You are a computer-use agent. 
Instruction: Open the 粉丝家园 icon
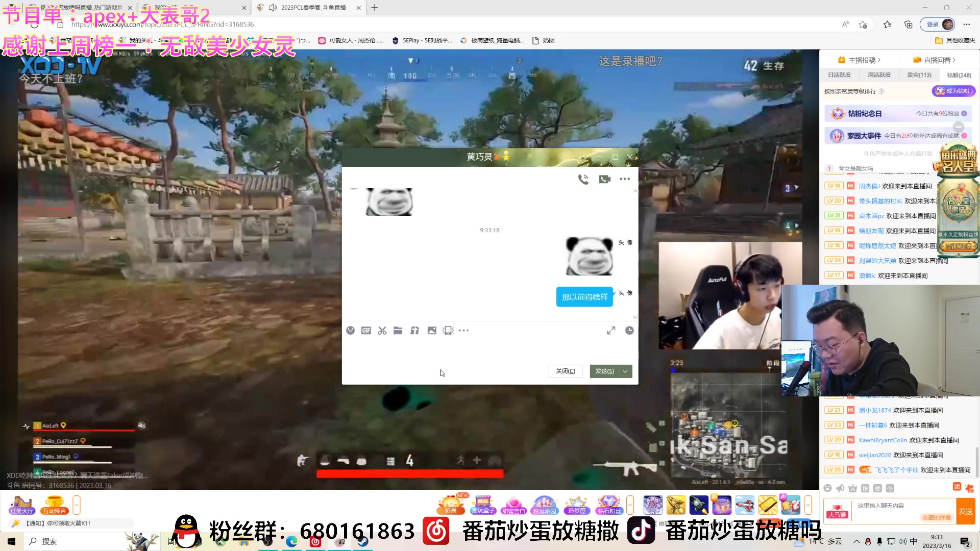[544, 505]
